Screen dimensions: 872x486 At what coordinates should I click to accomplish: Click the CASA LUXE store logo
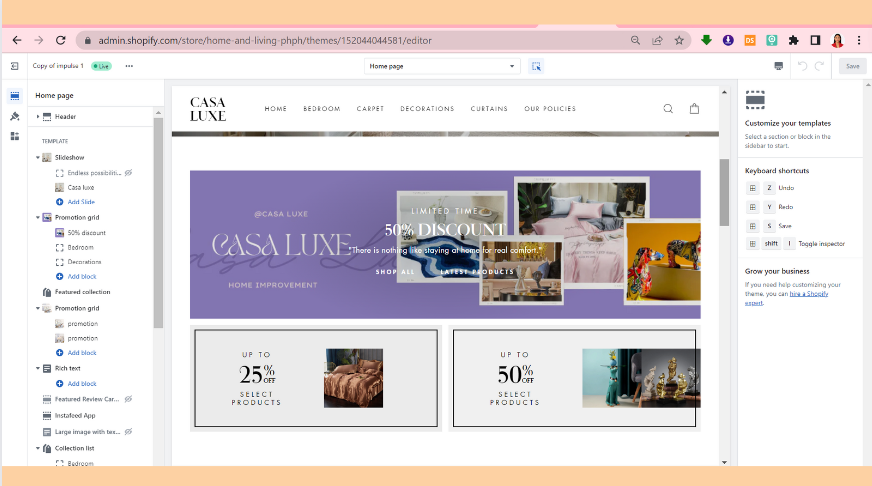point(207,109)
